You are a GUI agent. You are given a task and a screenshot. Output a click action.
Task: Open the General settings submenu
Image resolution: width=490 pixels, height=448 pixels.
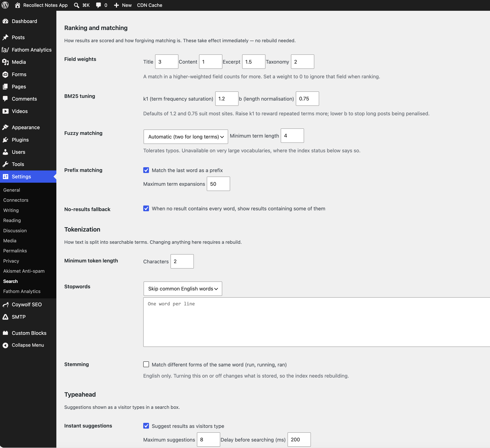(12, 190)
